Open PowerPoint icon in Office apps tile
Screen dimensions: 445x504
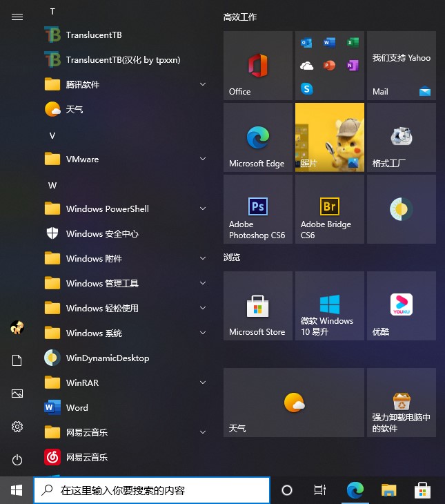click(329, 66)
